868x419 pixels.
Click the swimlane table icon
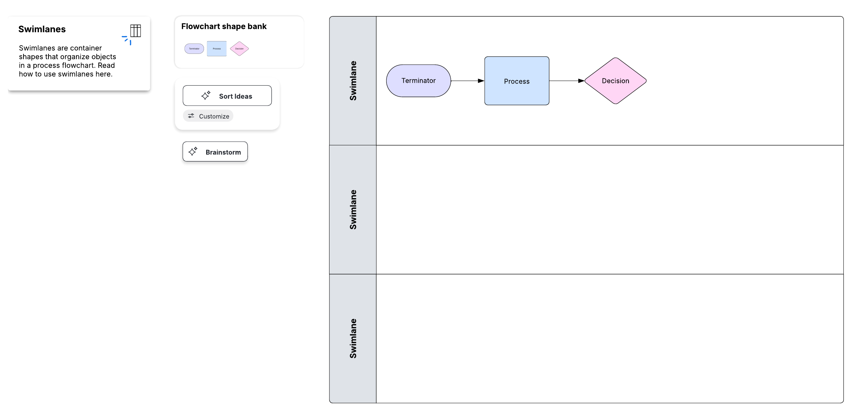coord(136,31)
